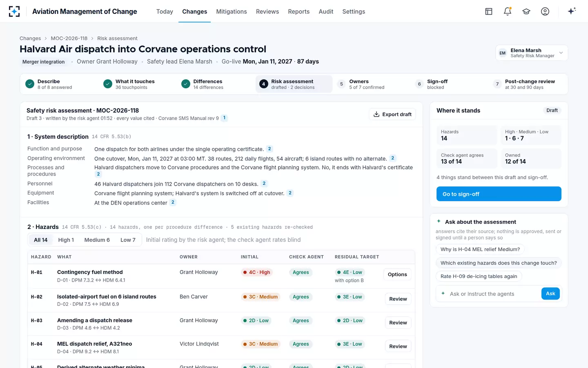Review H-04 MEL dispatch relief hazard

pos(398,347)
